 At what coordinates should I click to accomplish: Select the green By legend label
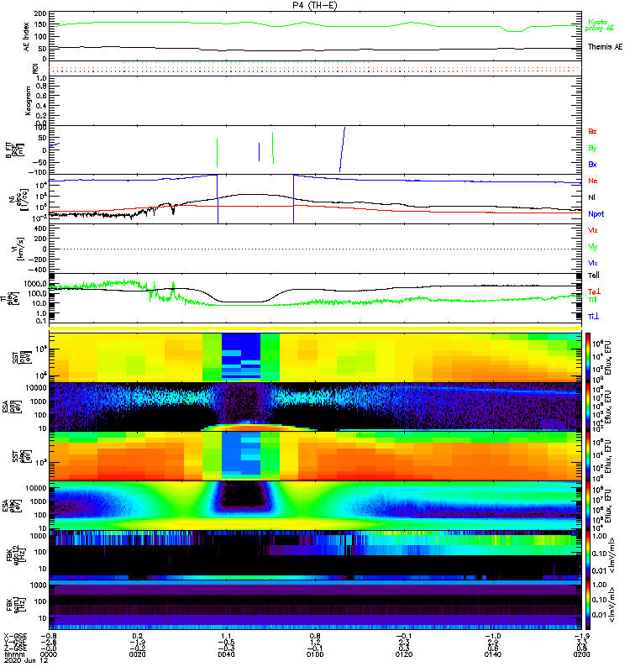point(592,149)
